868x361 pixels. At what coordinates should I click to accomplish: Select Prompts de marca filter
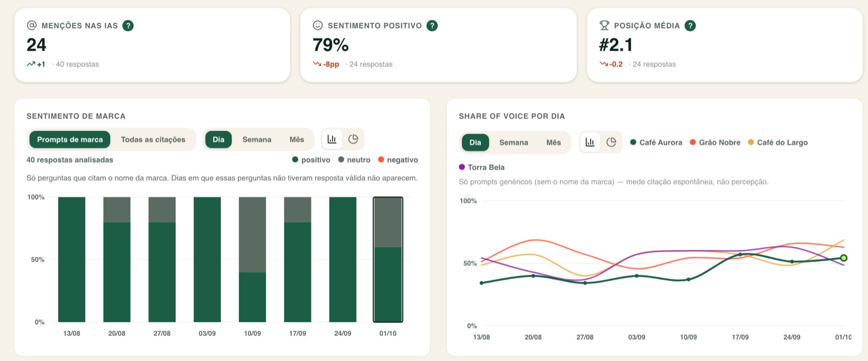(x=70, y=139)
